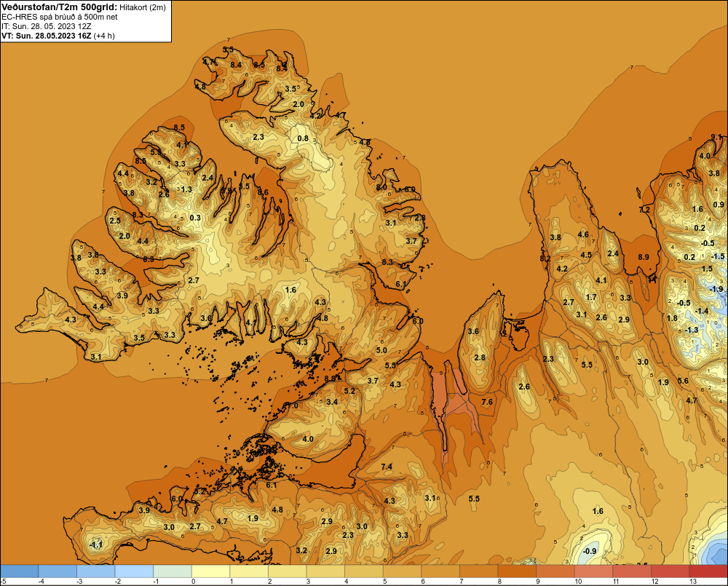Click the legend tick label '13'

[x=693, y=582]
